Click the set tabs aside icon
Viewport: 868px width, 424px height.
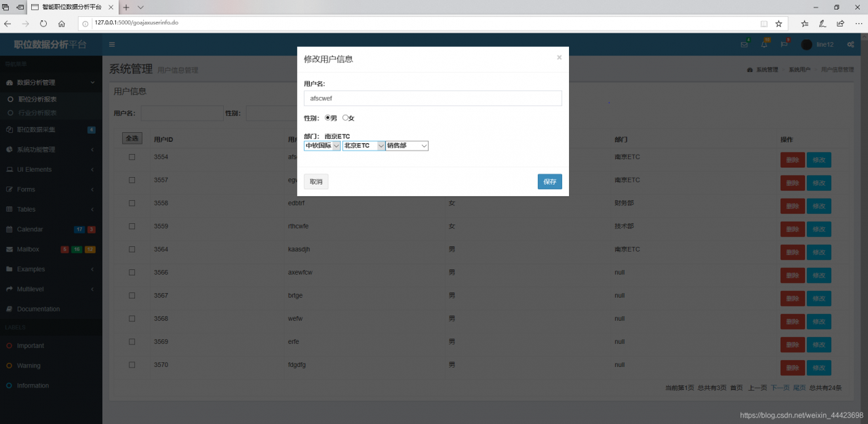point(20,7)
